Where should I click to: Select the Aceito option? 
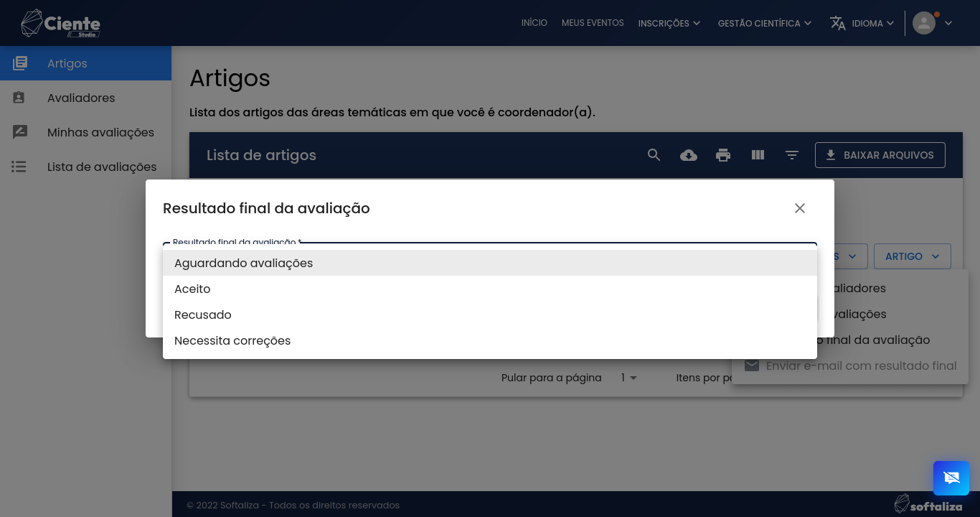[490, 289]
